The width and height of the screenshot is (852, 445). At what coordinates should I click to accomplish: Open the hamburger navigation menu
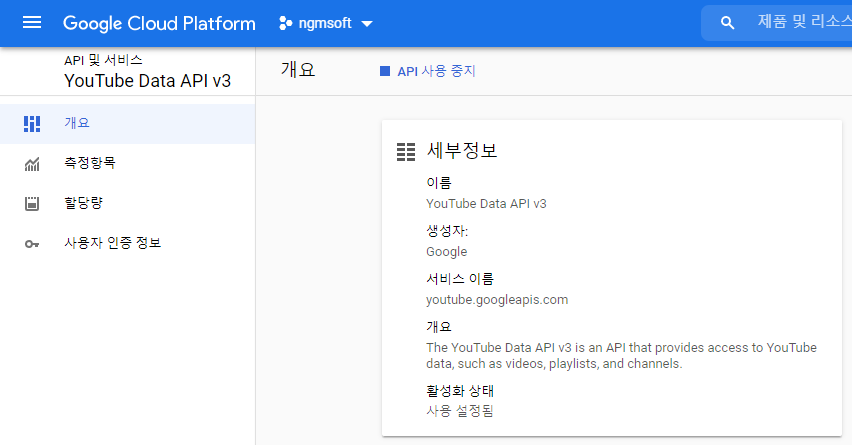[x=32, y=22]
